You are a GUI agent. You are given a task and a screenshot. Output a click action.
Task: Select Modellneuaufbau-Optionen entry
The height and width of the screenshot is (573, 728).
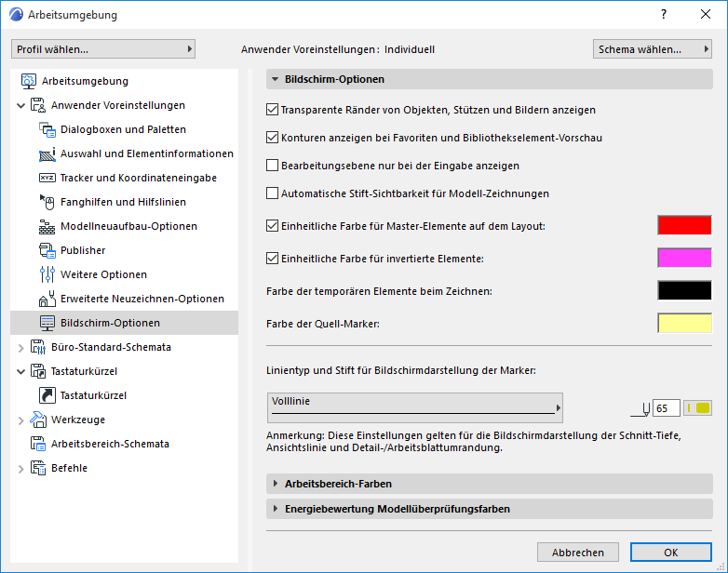[128, 226]
